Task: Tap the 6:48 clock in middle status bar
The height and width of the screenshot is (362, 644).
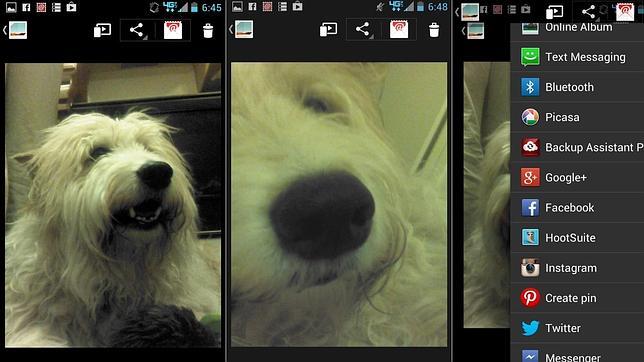Action: (x=438, y=7)
